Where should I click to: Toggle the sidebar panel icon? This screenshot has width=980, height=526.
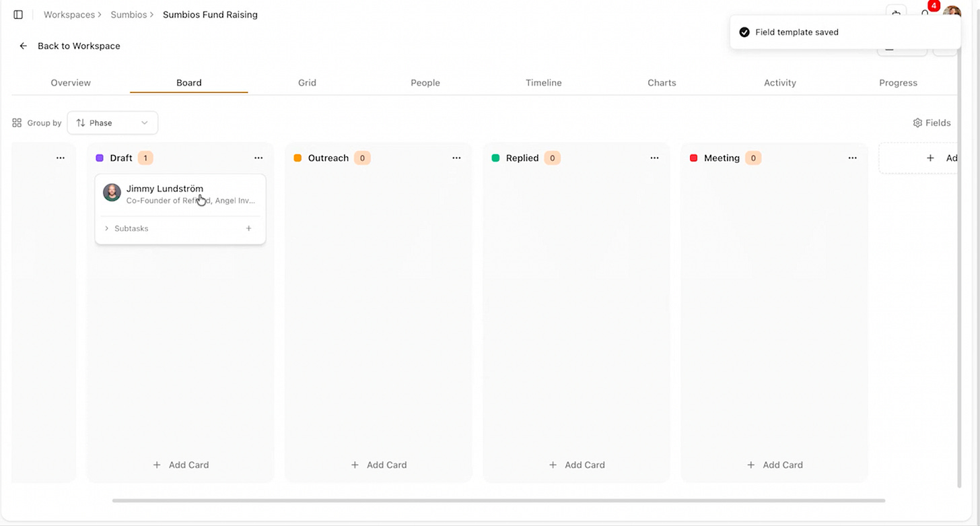[x=18, y=14]
